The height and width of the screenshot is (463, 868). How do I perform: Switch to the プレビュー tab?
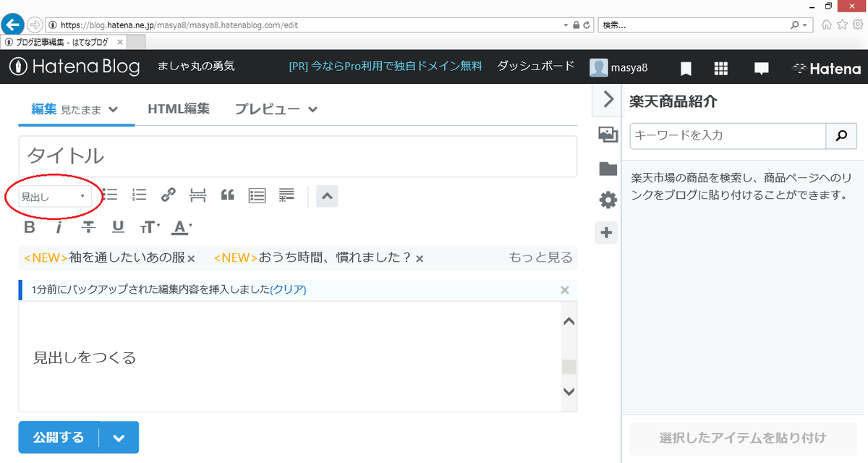276,110
